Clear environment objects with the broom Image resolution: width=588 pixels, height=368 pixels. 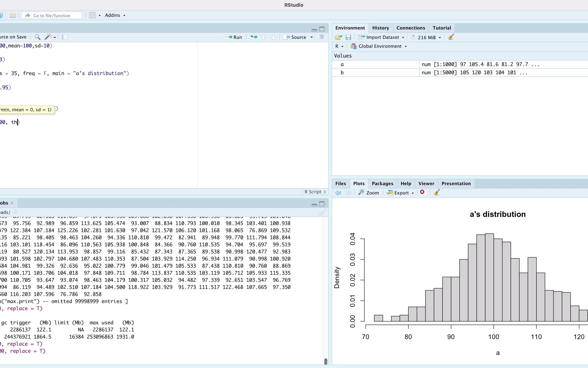[451, 37]
